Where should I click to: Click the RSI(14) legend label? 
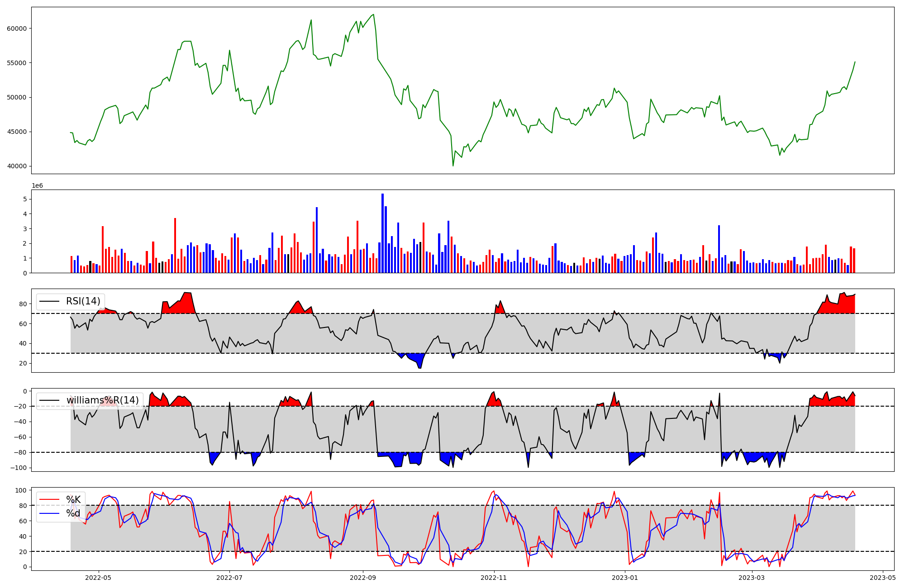(x=83, y=301)
